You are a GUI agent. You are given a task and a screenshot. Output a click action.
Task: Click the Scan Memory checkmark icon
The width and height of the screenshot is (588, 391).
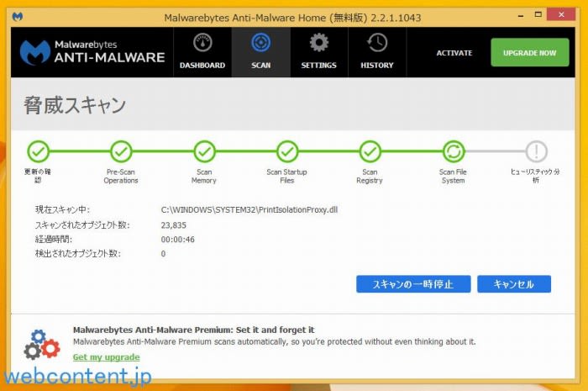pos(204,151)
